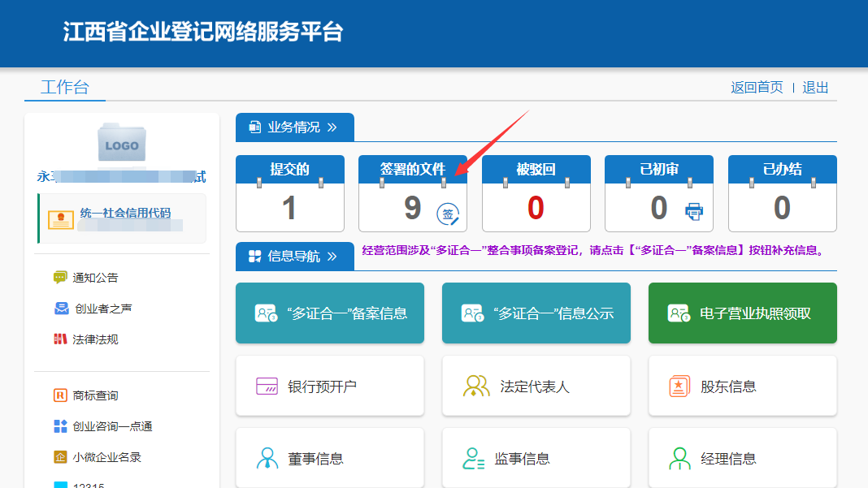
Task: Click the 股东信息 star document icon
Action: pyautogui.click(x=679, y=387)
